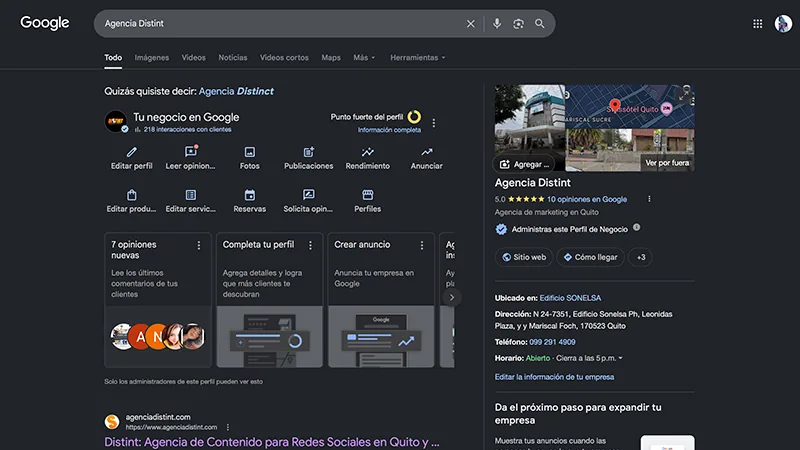The height and width of the screenshot is (450, 800).
Task: Open Editar productos bag icon
Action: click(132, 195)
